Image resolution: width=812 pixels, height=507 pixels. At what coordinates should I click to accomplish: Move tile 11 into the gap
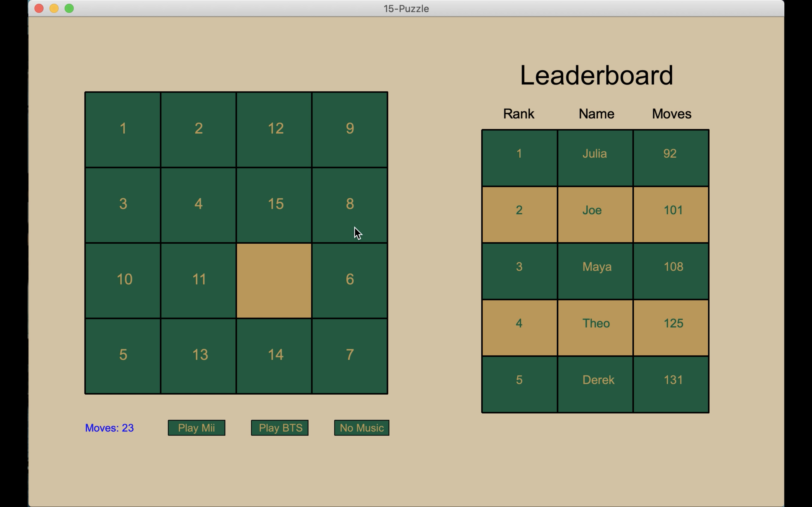pyautogui.click(x=198, y=280)
